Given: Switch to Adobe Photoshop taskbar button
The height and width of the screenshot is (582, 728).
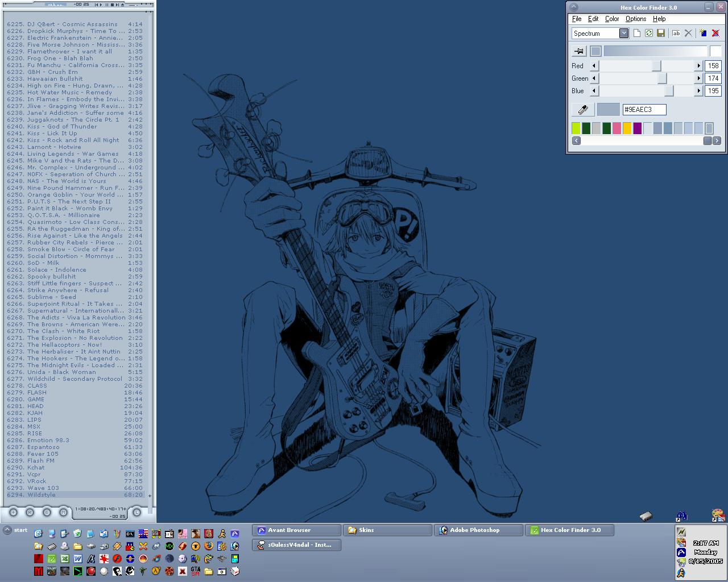Looking at the screenshot, I should (478, 530).
